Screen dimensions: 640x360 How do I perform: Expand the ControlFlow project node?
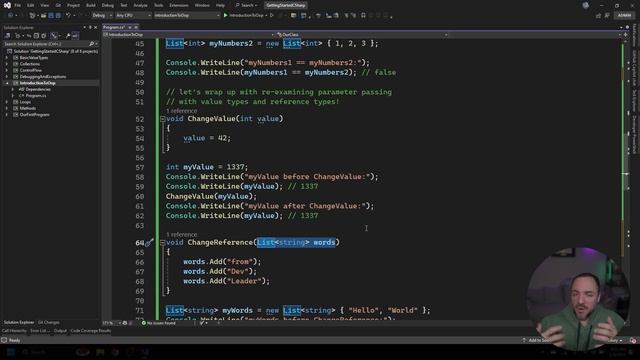(7, 70)
